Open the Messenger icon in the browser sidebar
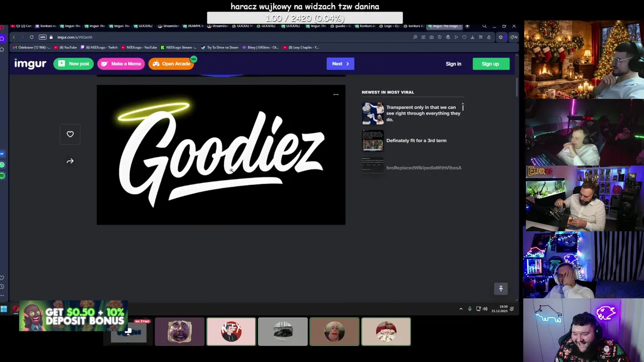The height and width of the screenshot is (362, 644). 3,154
